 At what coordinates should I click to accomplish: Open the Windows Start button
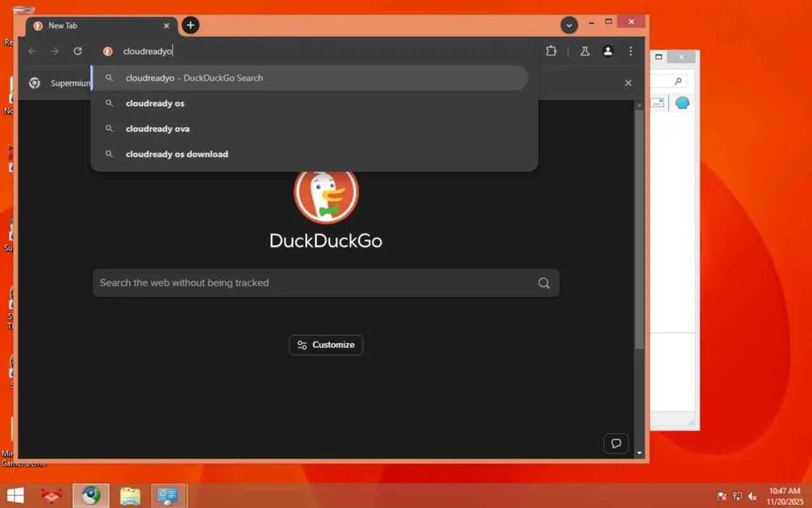point(15,495)
